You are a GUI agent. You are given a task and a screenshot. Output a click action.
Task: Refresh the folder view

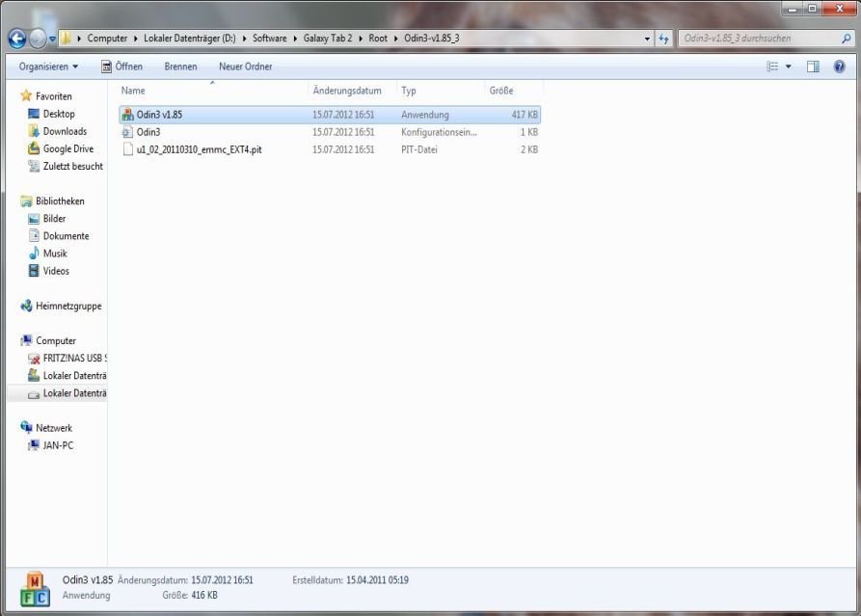(x=664, y=39)
